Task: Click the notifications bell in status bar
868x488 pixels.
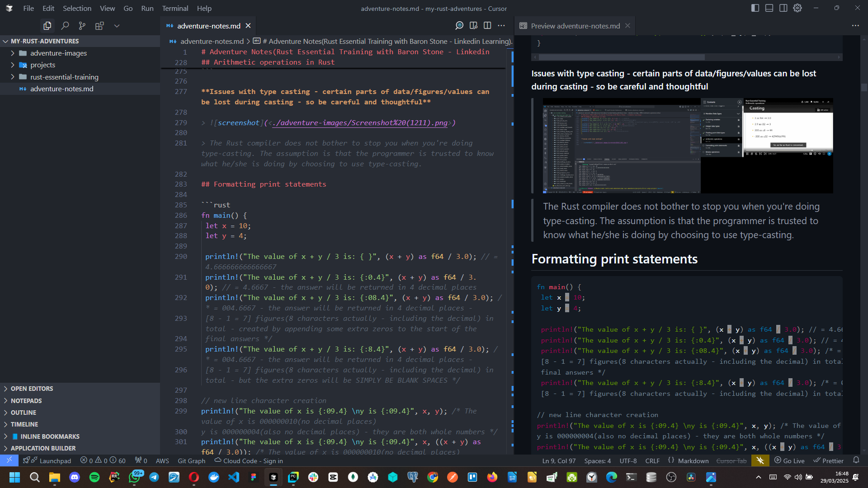Action: tap(856, 460)
